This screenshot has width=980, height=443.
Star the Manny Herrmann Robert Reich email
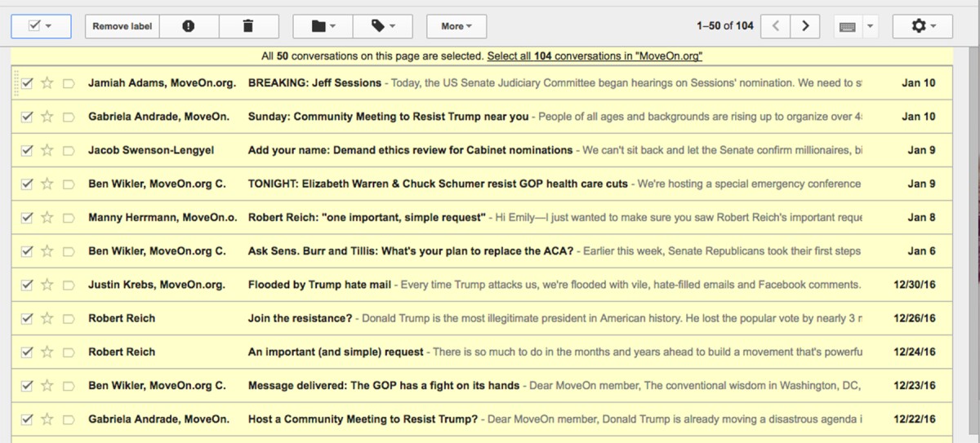(x=47, y=217)
